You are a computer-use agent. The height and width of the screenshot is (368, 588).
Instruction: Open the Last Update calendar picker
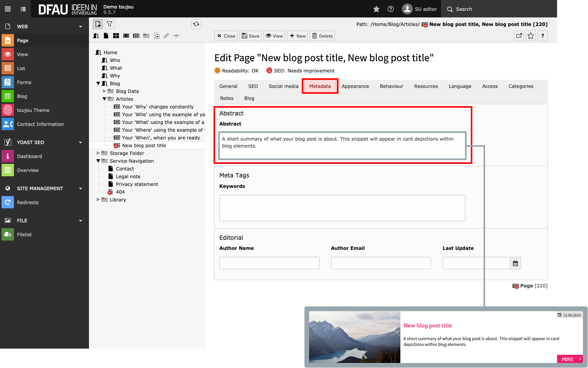[x=515, y=263]
